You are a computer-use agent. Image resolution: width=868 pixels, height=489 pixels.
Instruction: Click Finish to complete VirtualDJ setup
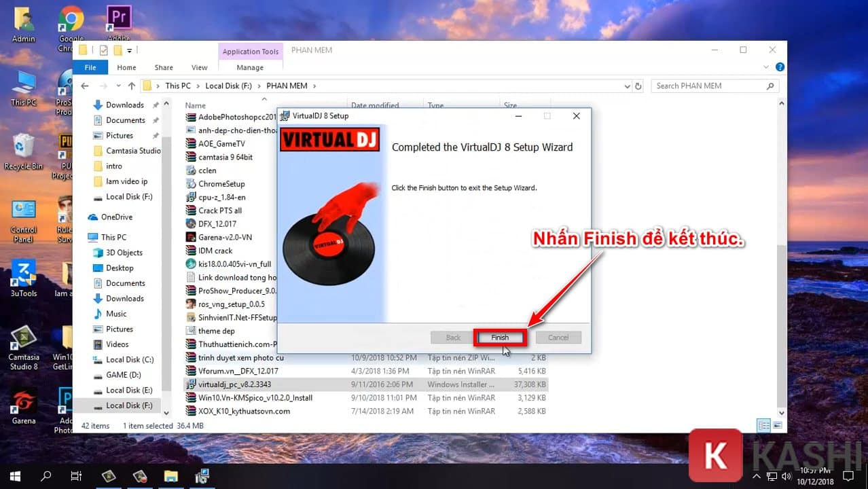499,337
